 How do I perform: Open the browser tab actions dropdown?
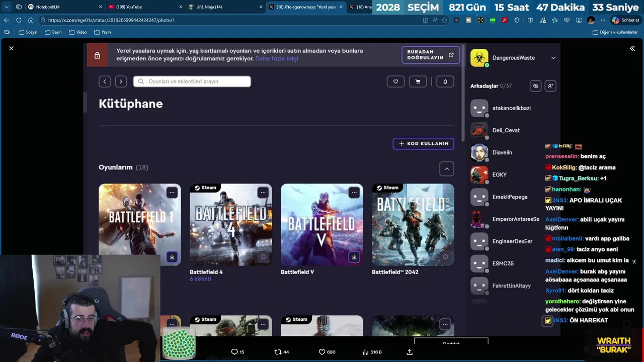[x=7, y=7]
